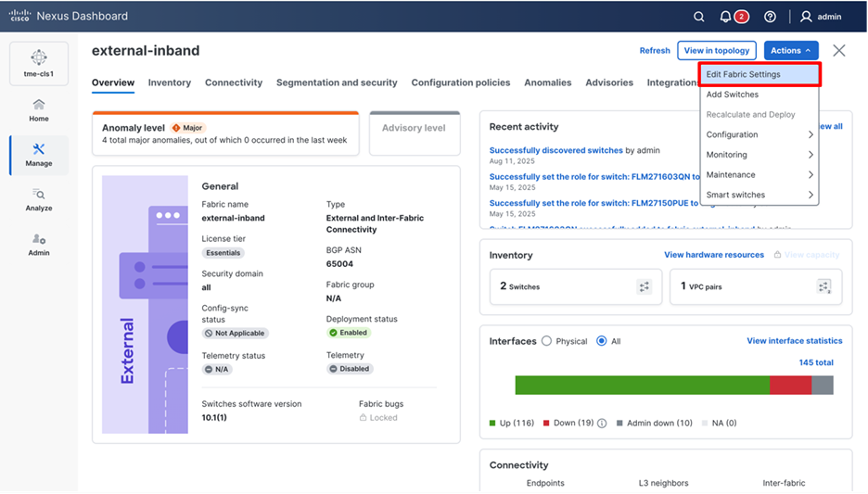Click the Fabric bugs locked icon
Screen dimensions: 868x494
coord(363,418)
